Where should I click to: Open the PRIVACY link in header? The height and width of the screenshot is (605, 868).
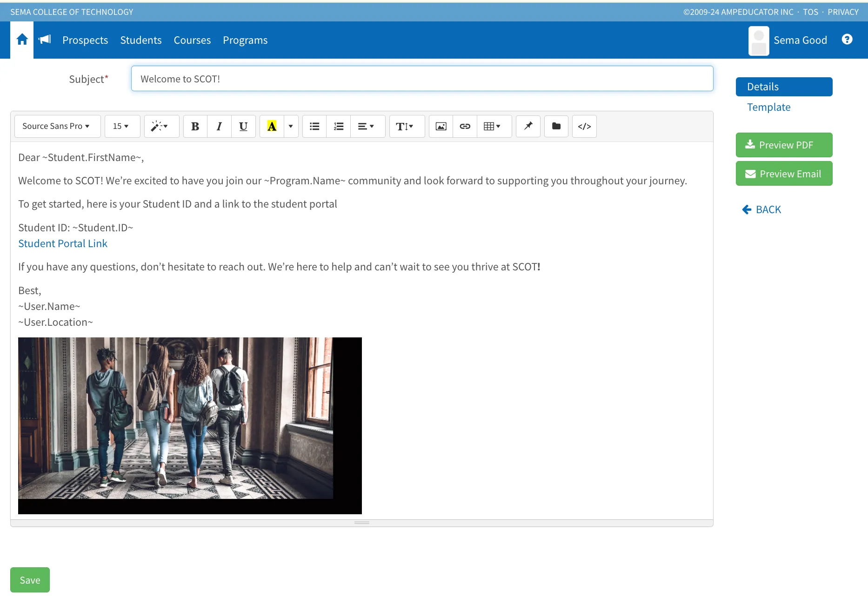(x=843, y=12)
